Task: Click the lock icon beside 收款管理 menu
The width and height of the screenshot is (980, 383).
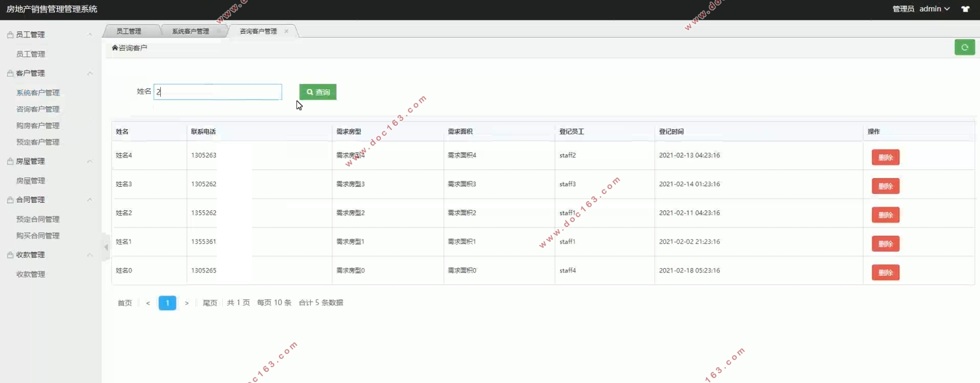Action: (x=10, y=254)
